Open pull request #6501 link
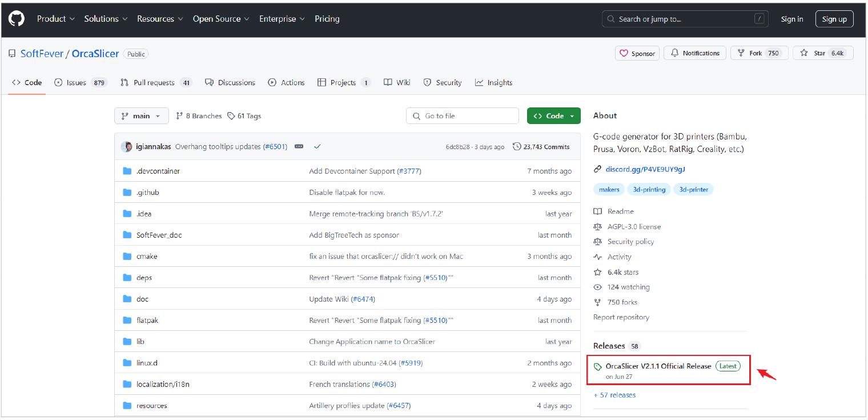Viewport: 868px width, 420px height. coord(275,147)
